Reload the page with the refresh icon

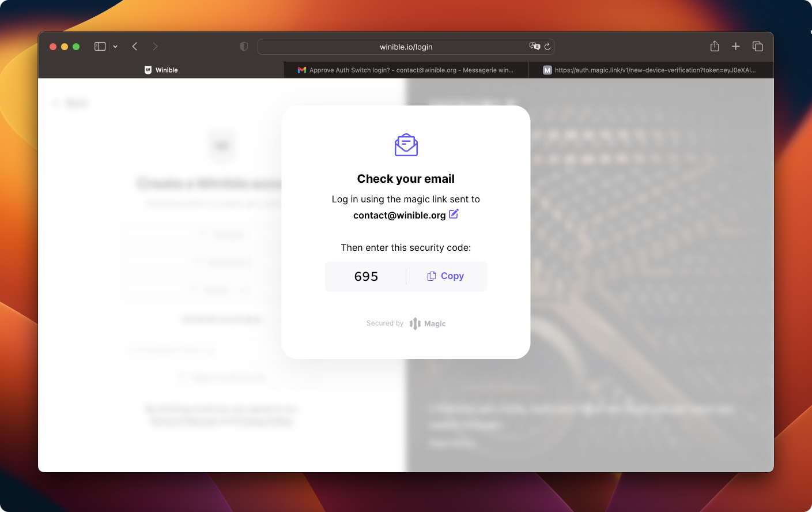click(x=547, y=47)
